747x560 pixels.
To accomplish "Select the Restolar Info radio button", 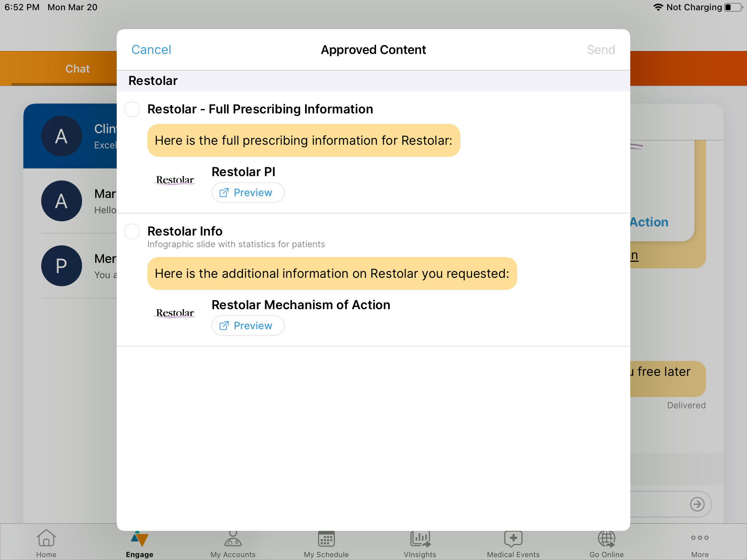I will tap(132, 231).
